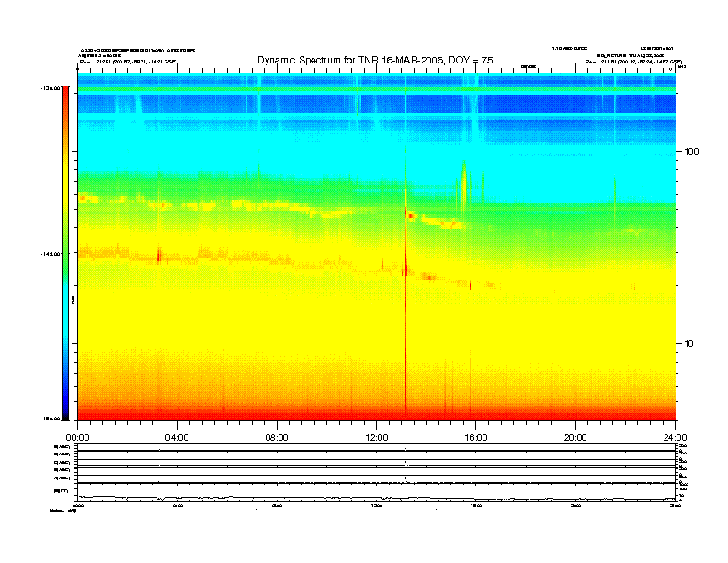The height and width of the screenshot is (563, 728).
Task: Click the -160.00 color scale label
Action: pos(51,419)
